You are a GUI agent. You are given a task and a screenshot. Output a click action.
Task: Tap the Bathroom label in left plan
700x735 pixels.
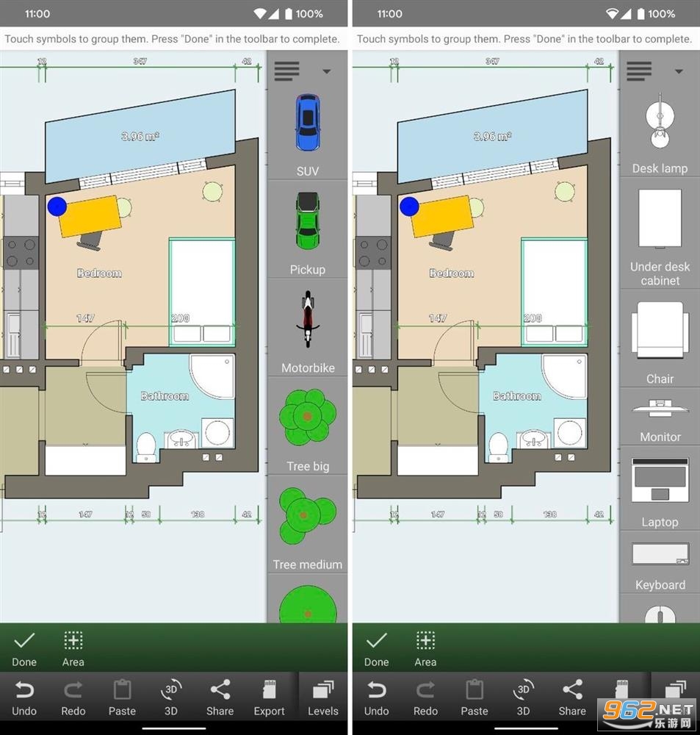tap(165, 396)
